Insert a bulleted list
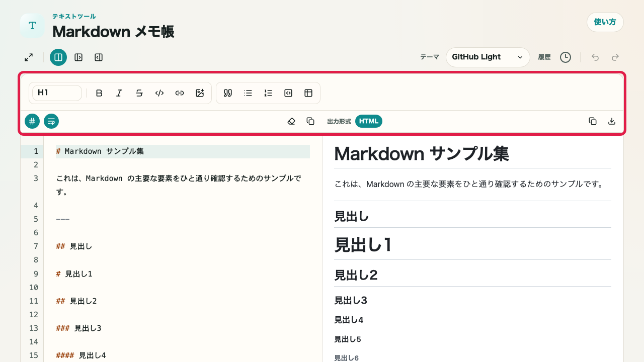The height and width of the screenshot is (362, 644). tap(248, 93)
